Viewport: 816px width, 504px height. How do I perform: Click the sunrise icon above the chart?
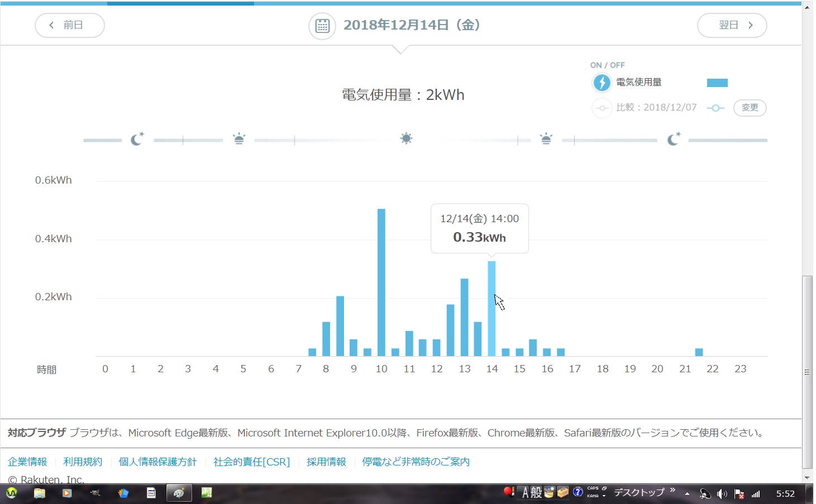point(239,139)
